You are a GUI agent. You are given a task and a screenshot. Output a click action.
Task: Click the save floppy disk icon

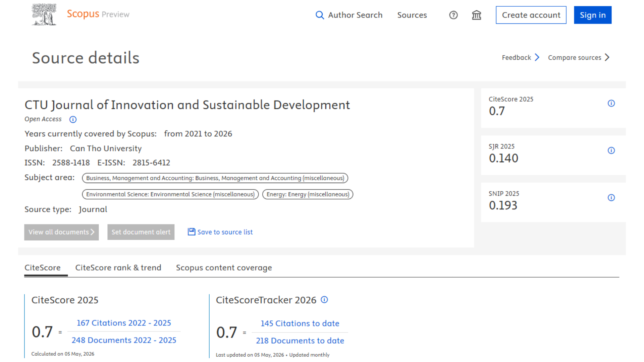click(x=191, y=232)
